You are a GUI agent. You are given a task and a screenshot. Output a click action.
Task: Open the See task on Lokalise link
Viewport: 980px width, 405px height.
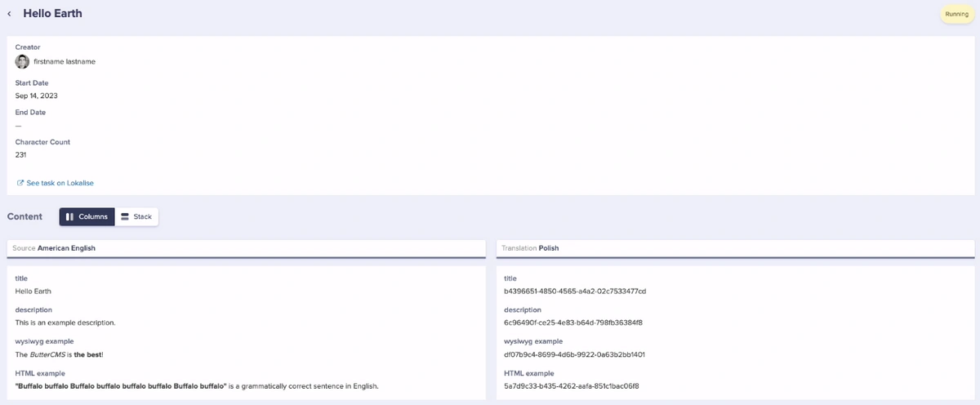click(60, 183)
